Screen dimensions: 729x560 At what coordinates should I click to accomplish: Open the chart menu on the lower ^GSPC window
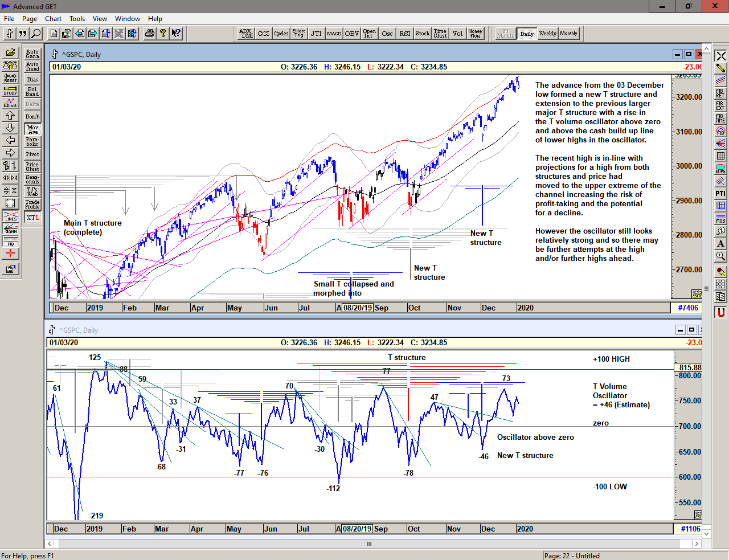[x=52, y=330]
